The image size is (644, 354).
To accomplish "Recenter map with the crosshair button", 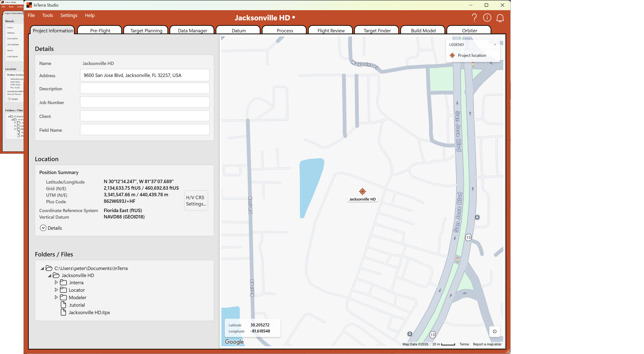I will tap(494, 332).
